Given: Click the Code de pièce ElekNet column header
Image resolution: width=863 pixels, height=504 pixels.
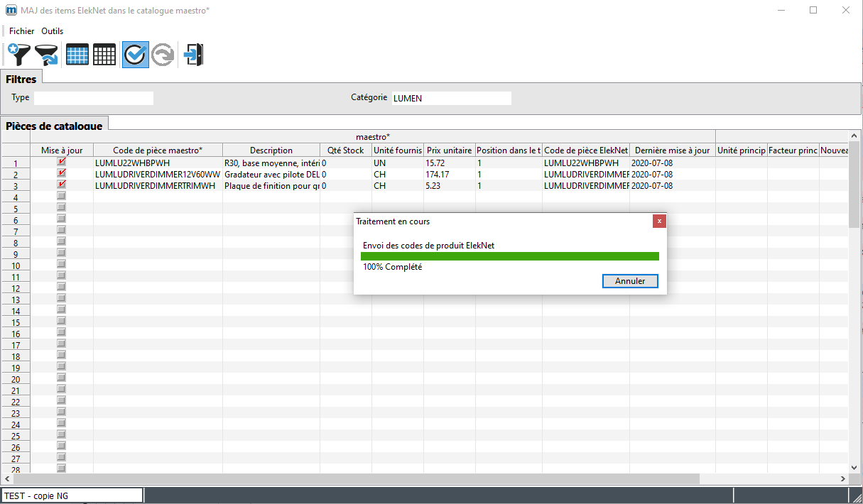Looking at the screenshot, I should [586, 150].
